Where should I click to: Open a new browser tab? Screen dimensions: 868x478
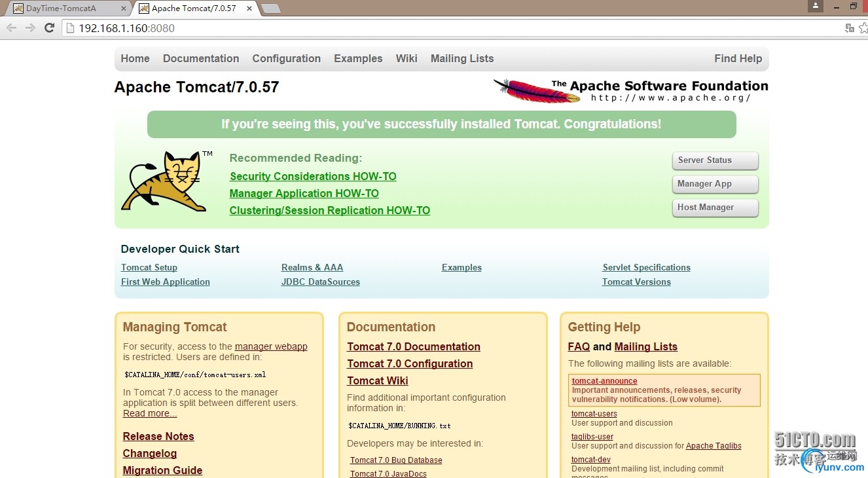[x=270, y=9]
